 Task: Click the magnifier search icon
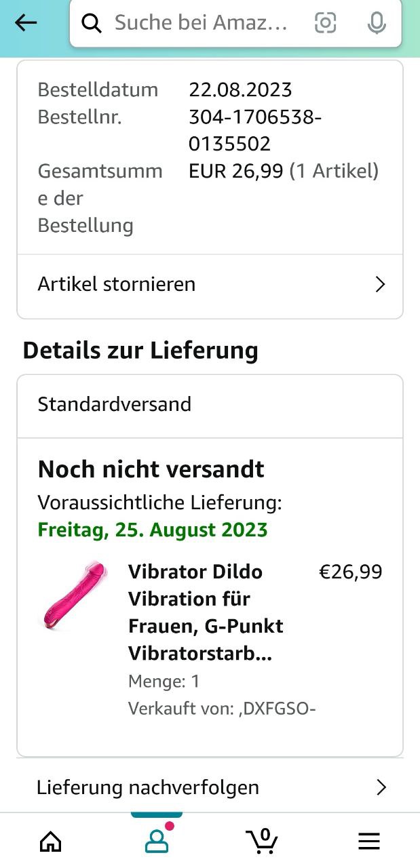pos(92,23)
